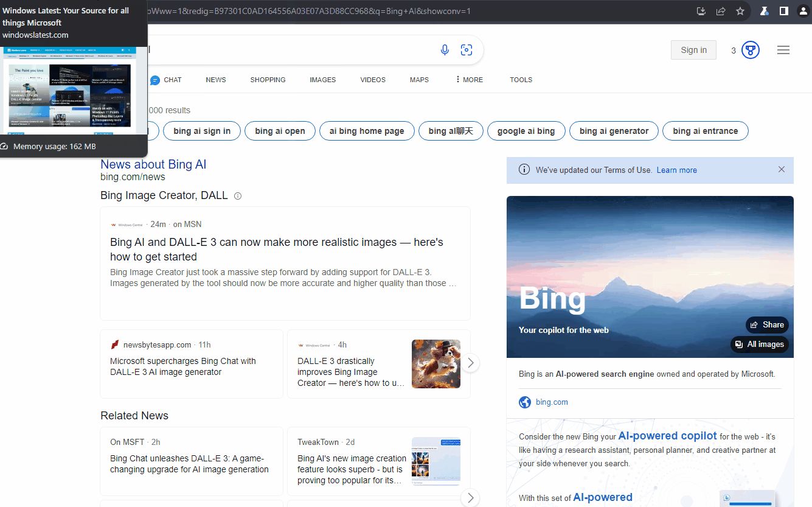Open the bing.com link in knowledge panel
Viewport: 812px width, 507px height.
click(552, 402)
